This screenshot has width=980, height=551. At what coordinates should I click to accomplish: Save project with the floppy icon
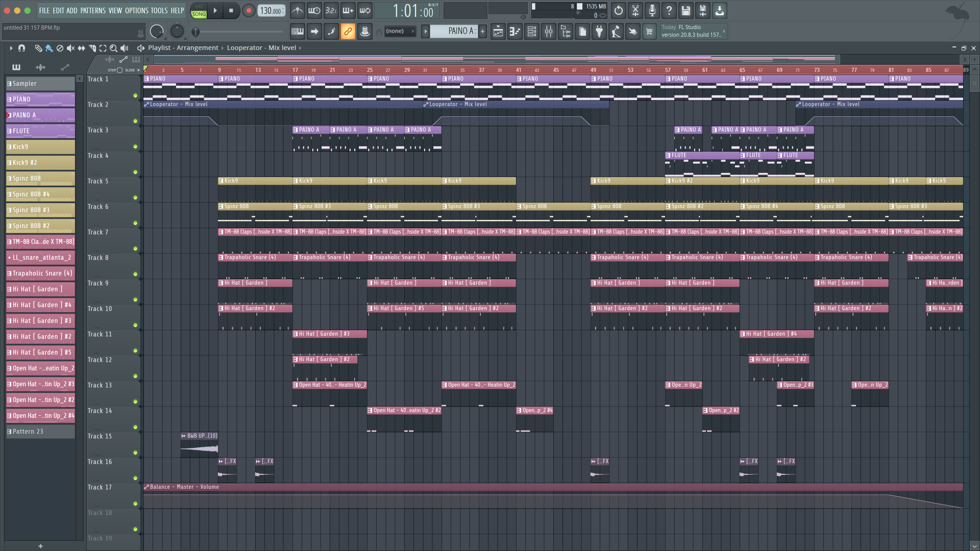click(685, 10)
